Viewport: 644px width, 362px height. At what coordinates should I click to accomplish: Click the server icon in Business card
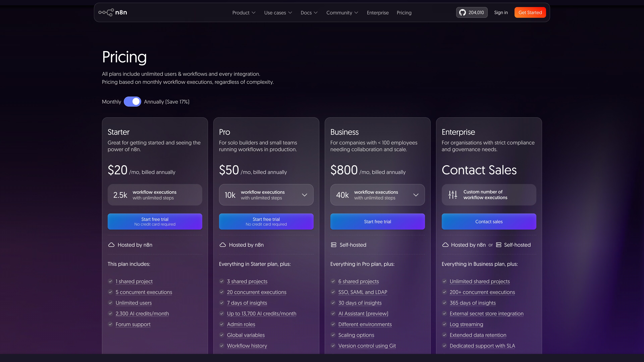334,245
